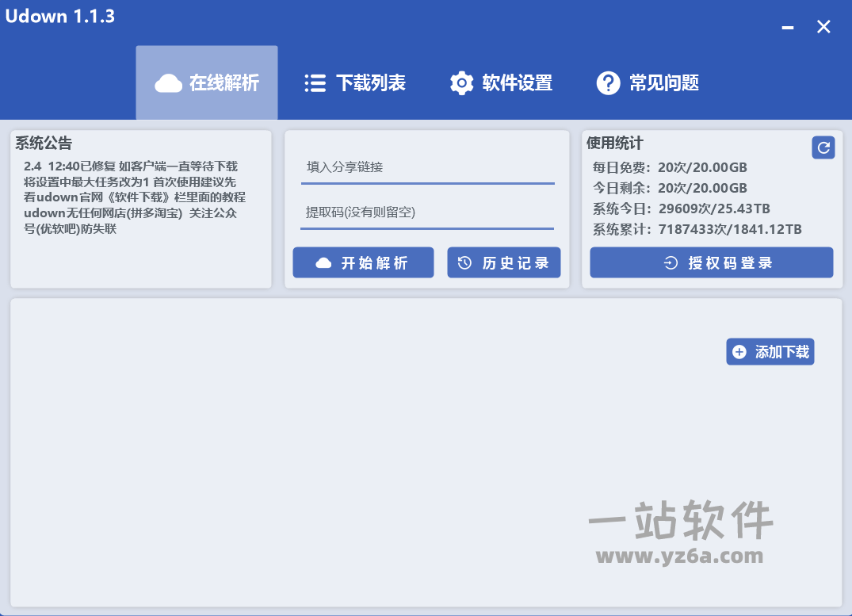Click the 提取码 input field
The height and width of the screenshot is (616, 852).
point(427,212)
